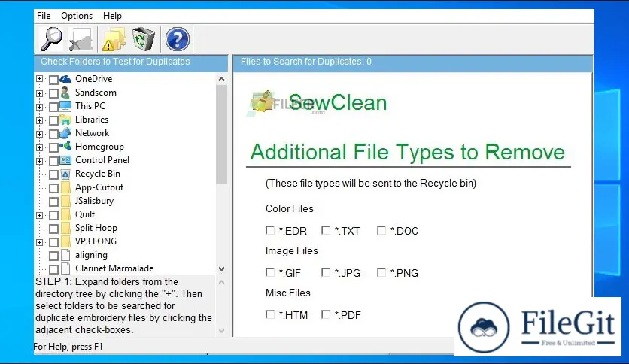Click instructions pane scroll down arrow
The image size is (629, 364).
[221, 331]
